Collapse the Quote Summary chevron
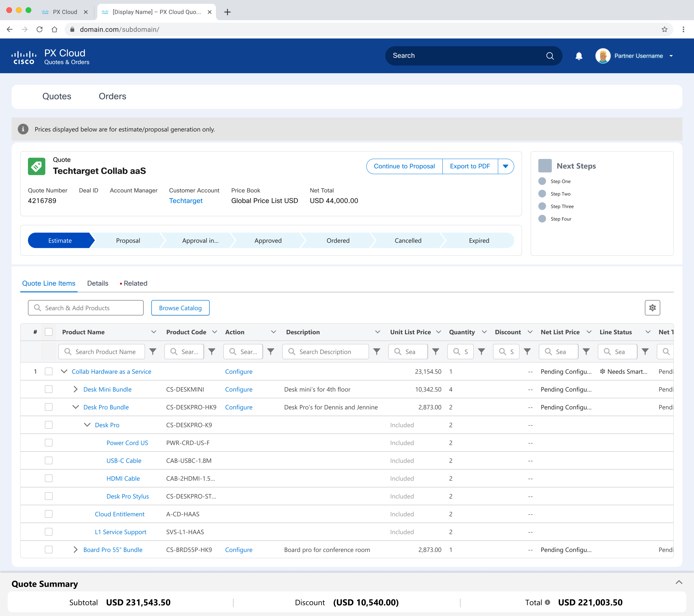Viewport: 694px width, 616px height. pos(679,582)
